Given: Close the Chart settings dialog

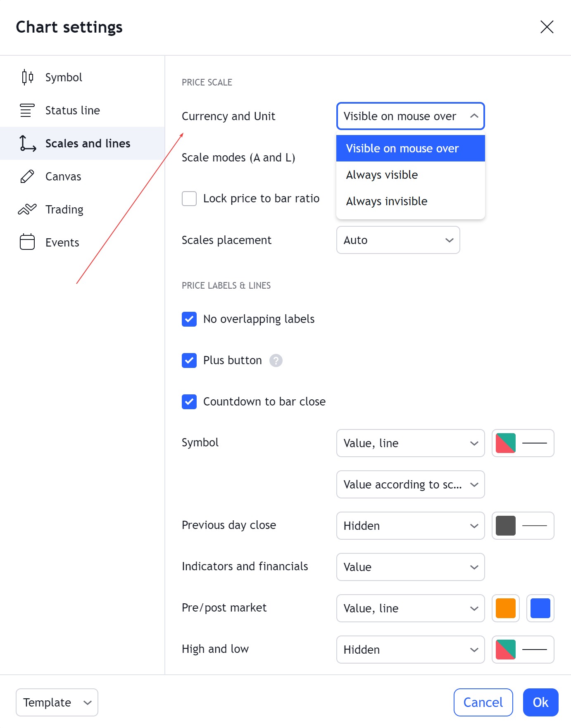Looking at the screenshot, I should 547,27.
